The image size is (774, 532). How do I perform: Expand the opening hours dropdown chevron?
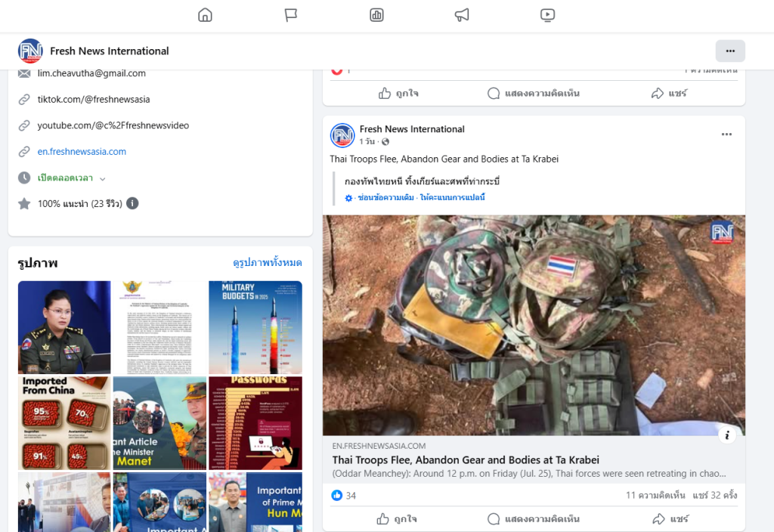pos(103,178)
